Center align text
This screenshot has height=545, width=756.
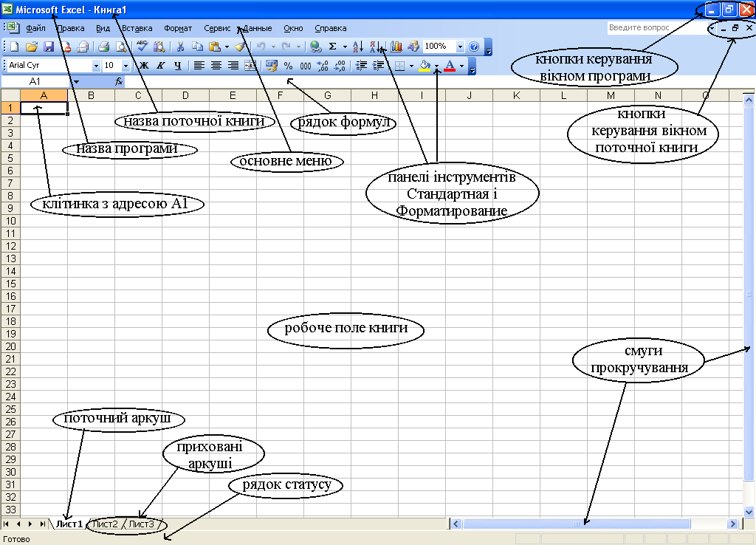pyautogui.click(x=216, y=65)
